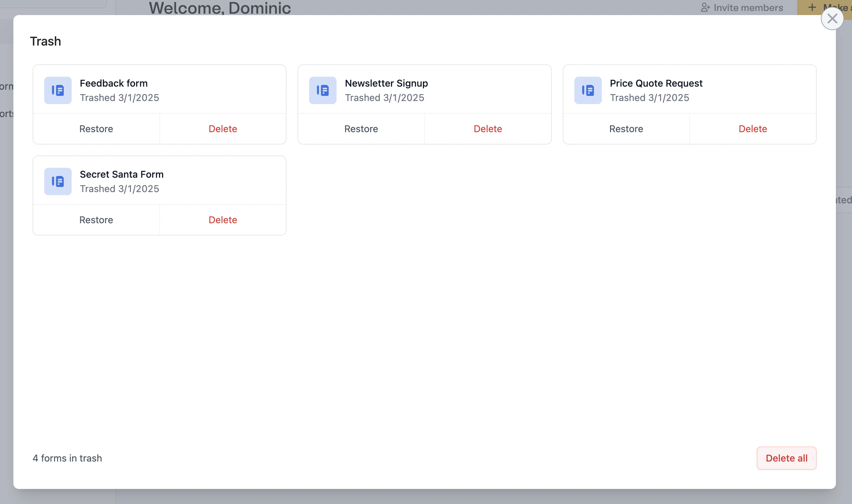Screen dimensions: 852x504
Task: Click the Feedback form document icon
Action: [58, 90]
